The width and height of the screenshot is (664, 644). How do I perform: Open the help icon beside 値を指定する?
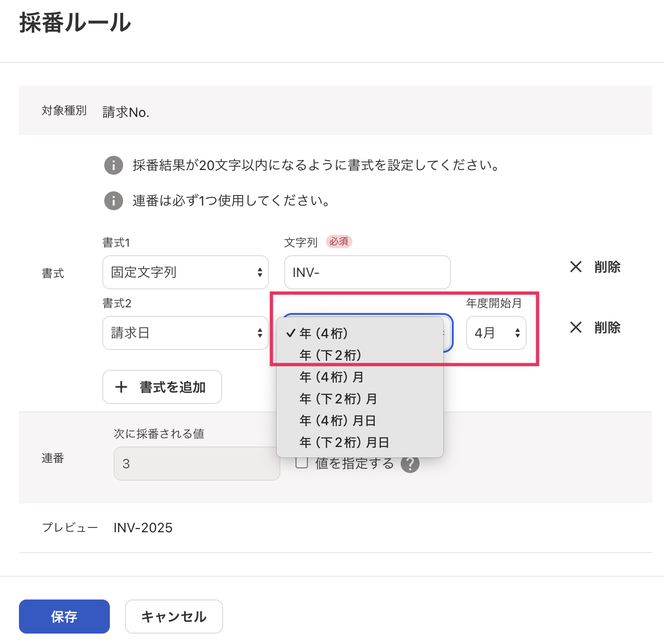pyautogui.click(x=411, y=464)
